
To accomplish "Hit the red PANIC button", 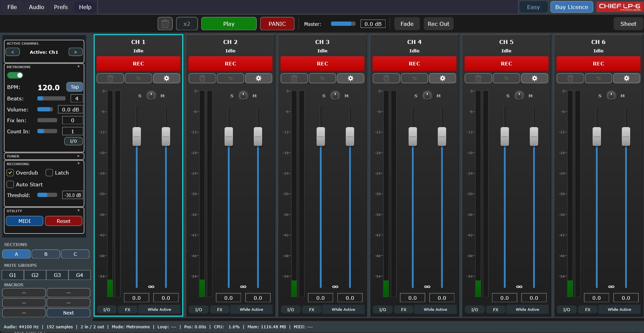I will 277,24.
